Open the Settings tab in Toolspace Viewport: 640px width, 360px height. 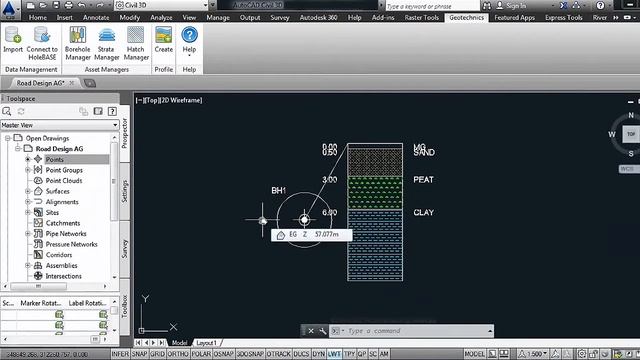[125, 191]
